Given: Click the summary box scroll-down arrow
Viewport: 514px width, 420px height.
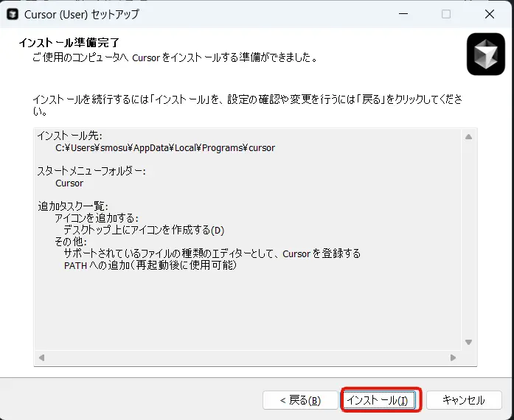Looking at the screenshot, I should click(x=468, y=342).
